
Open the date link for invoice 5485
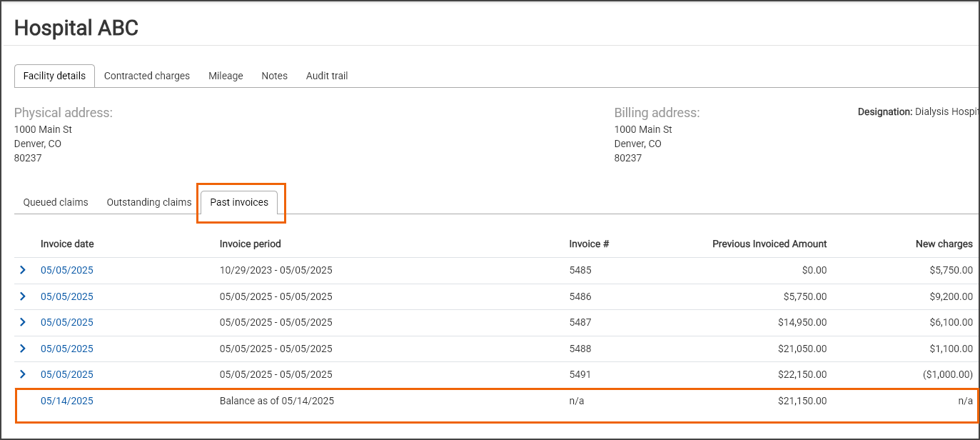(67, 270)
